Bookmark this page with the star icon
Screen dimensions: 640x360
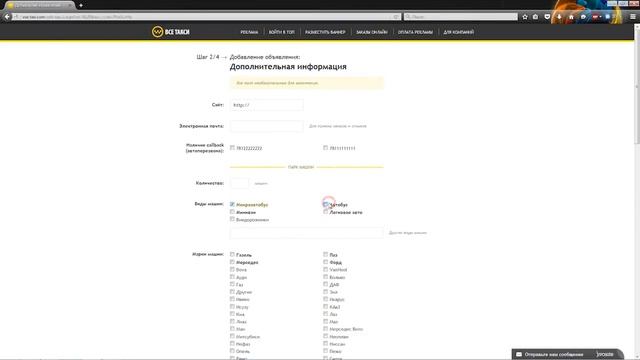(525, 17)
